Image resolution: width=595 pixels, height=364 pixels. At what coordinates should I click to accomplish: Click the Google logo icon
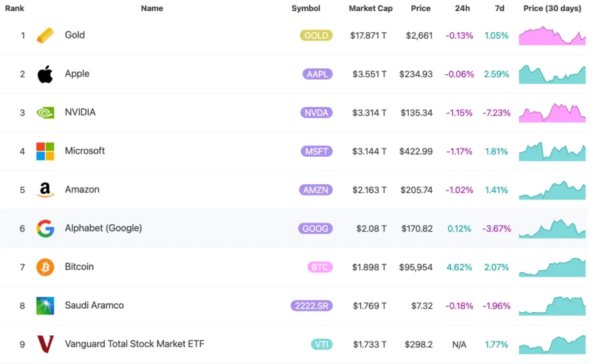point(45,228)
